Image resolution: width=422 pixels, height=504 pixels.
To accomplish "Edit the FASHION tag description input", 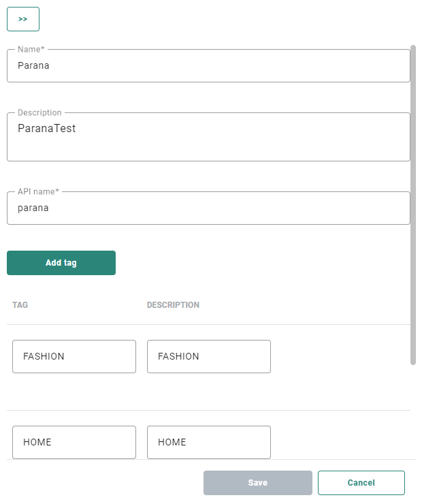I will tap(209, 356).
